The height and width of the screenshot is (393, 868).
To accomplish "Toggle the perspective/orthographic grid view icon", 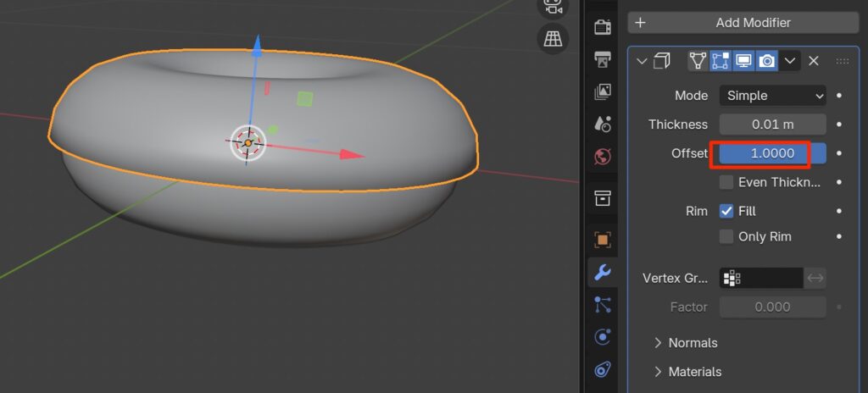I will coord(553,38).
